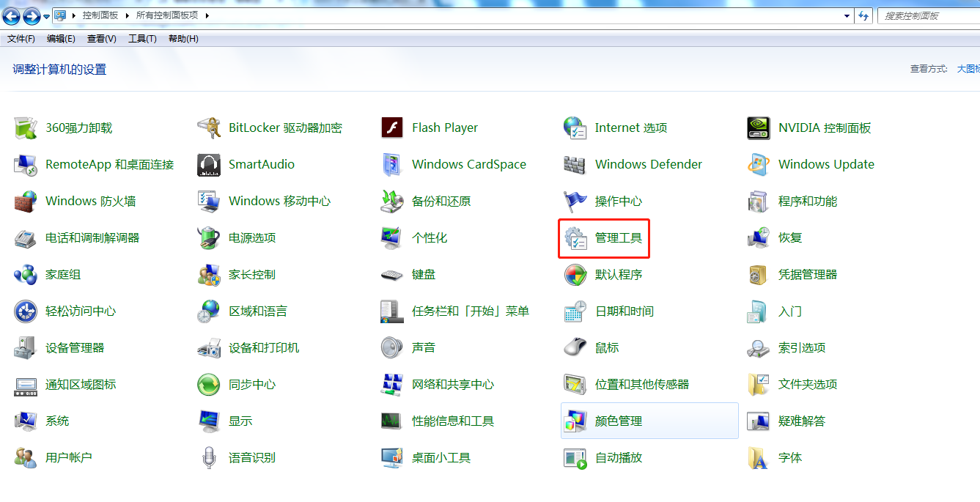Open the Windows 移动中心 icon
980x502 pixels.
click(x=209, y=201)
